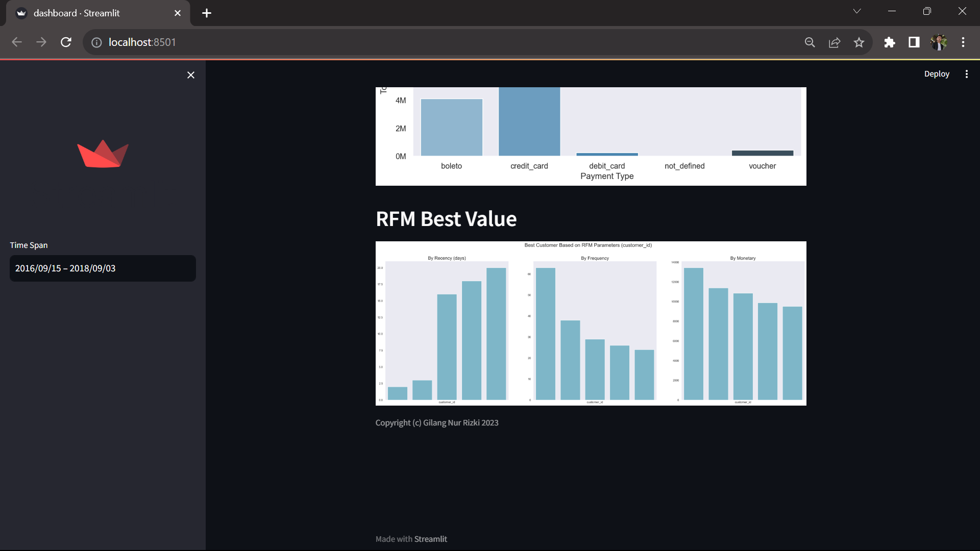Screen dimensions: 980x551
Task: Toggle the browser side panel icon
Action: point(914,42)
